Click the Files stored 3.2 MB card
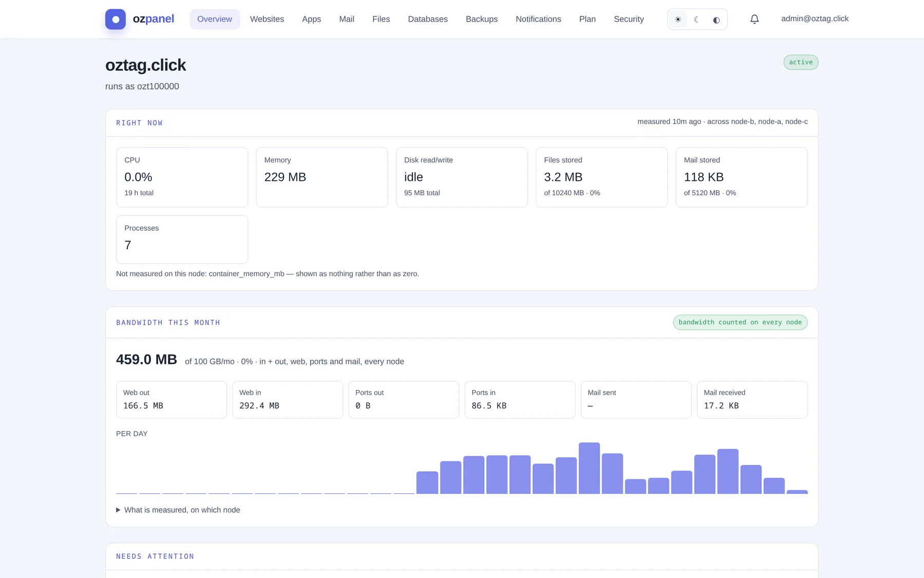 pyautogui.click(x=602, y=177)
